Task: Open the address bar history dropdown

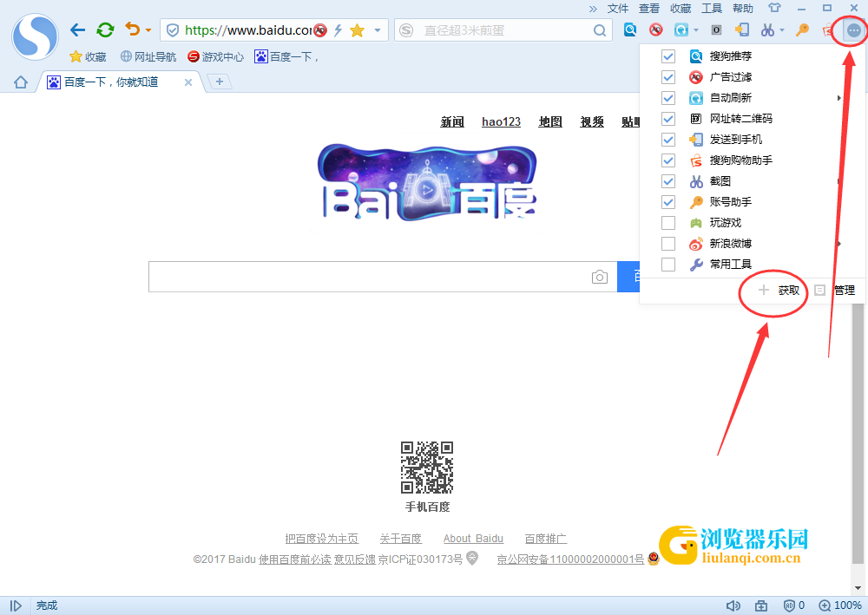Action: (378, 30)
